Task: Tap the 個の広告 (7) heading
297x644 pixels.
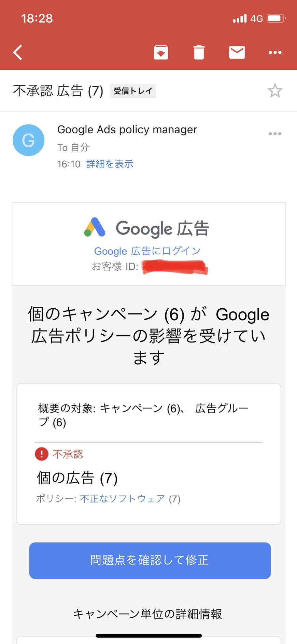Action: pos(77,478)
